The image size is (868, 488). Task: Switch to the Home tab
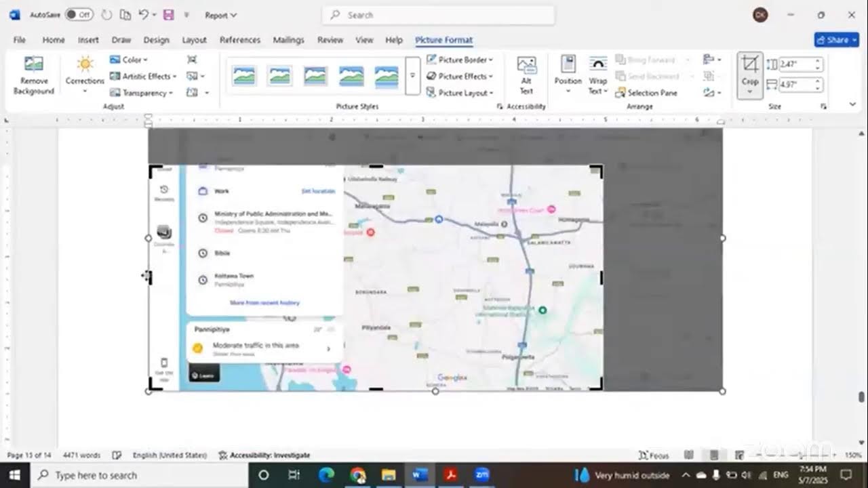[54, 40]
